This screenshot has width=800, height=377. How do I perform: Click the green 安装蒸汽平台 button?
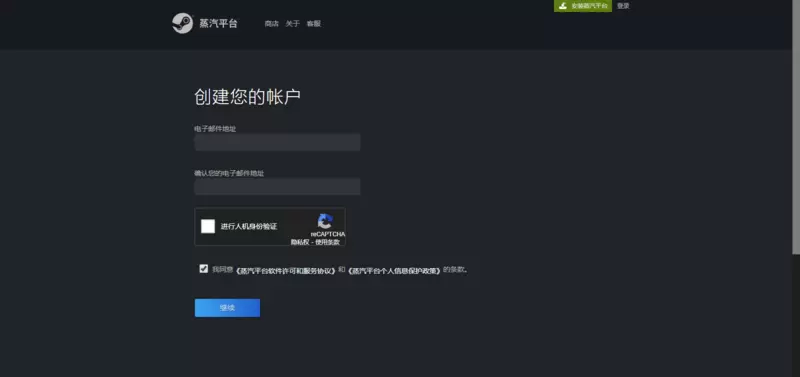tap(583, 6)
